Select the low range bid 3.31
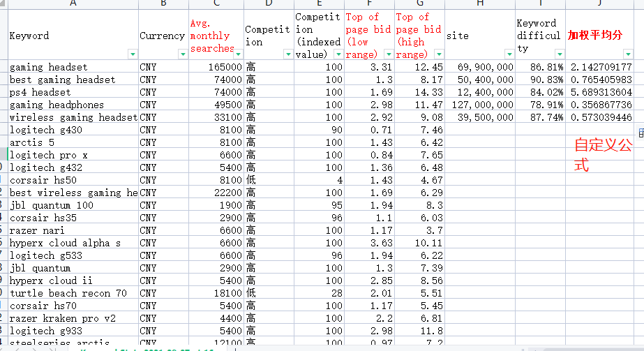This screenshot has height=351, width=644. coord(370,67)
